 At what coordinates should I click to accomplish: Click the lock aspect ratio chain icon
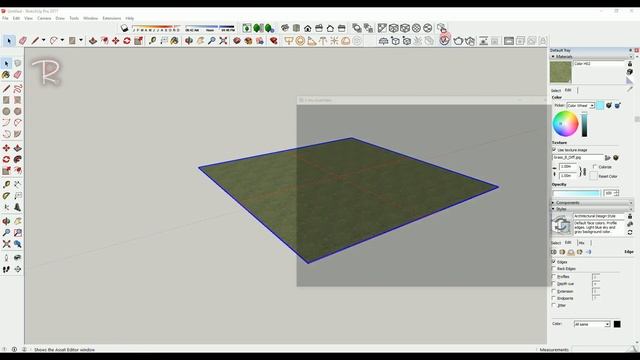tap(583, 171)
